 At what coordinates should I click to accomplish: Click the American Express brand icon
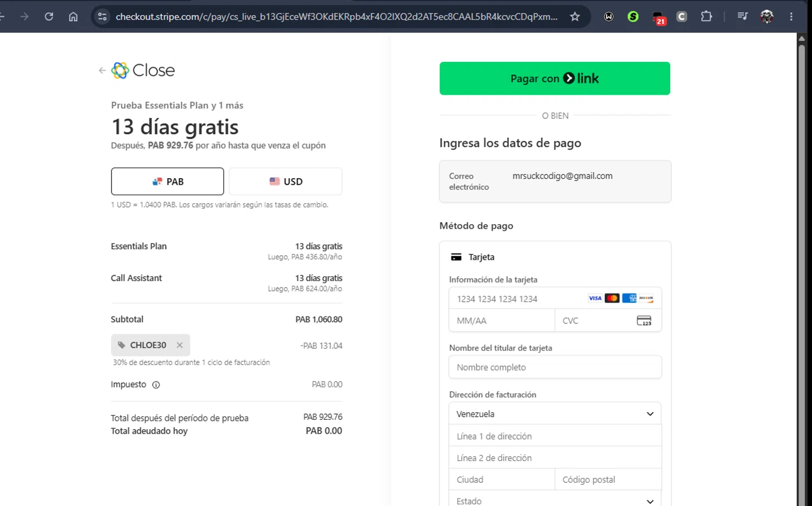(x=630, y=299)
